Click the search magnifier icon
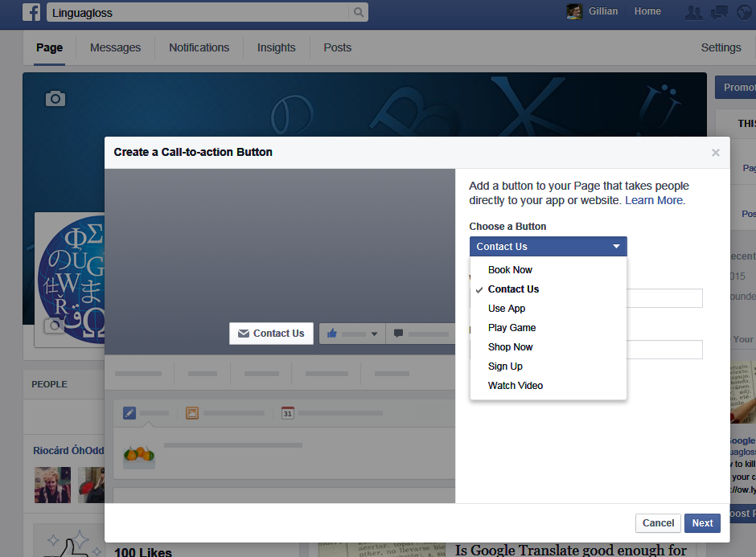756x557 pixels. (x=358, y=13)
